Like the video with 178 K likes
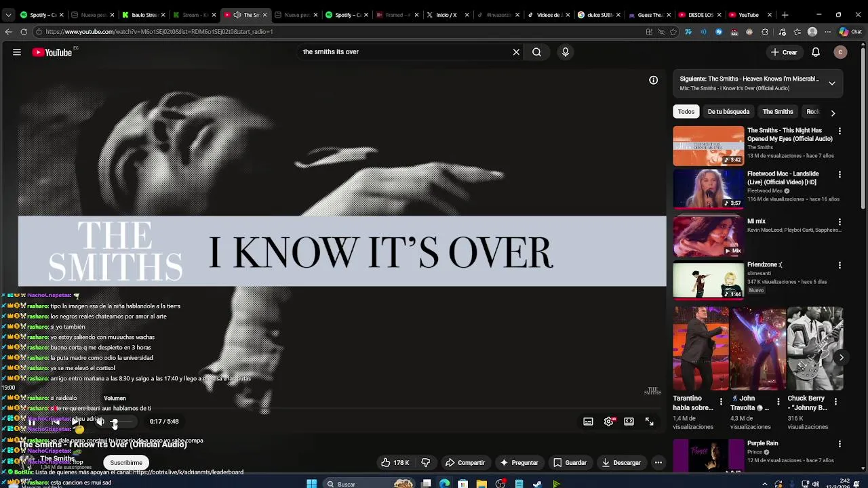 point(395,463)
